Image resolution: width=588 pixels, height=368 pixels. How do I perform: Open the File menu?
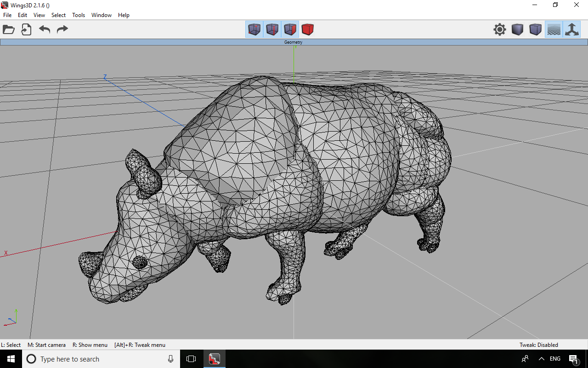point(7,15)
